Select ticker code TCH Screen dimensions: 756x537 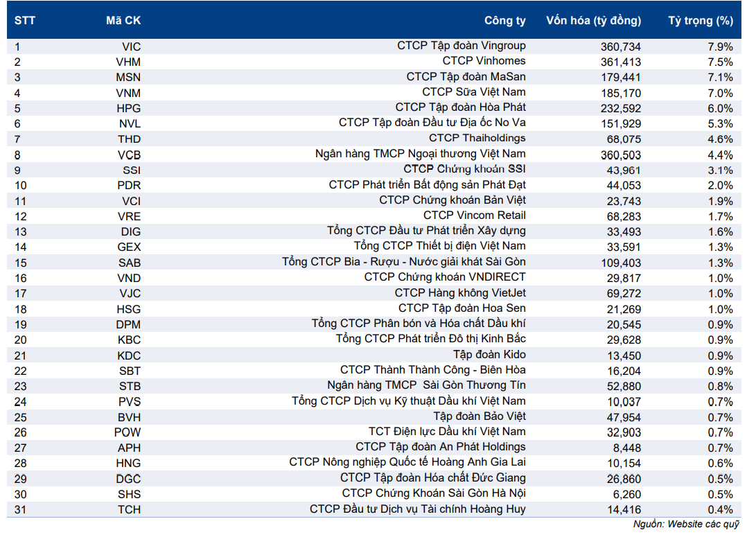tap(129, 510)
